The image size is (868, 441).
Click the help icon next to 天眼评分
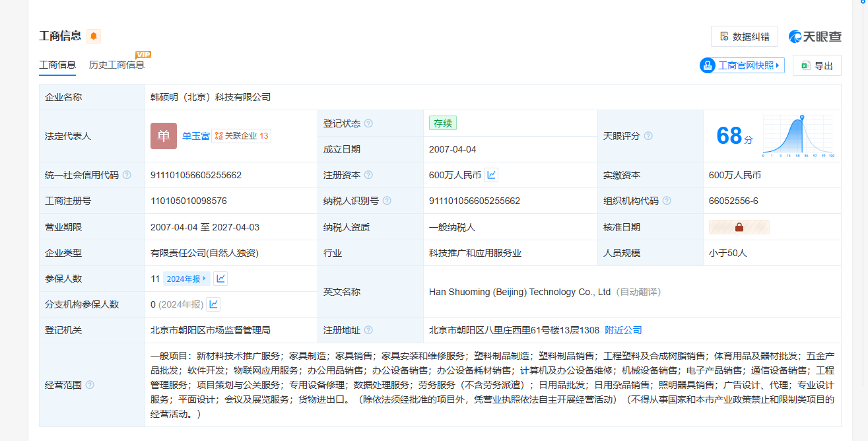pos(648,136)
